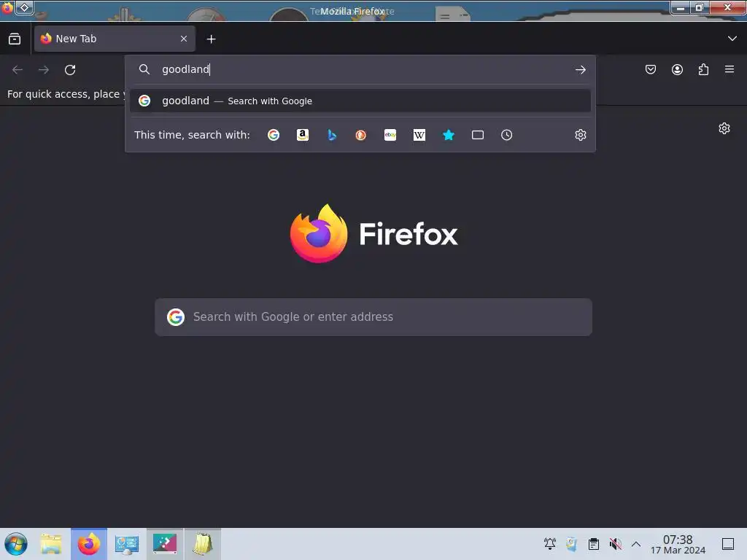747x560 pixels.
Task: Click the pin icon in the title bar
Action: 25,7
